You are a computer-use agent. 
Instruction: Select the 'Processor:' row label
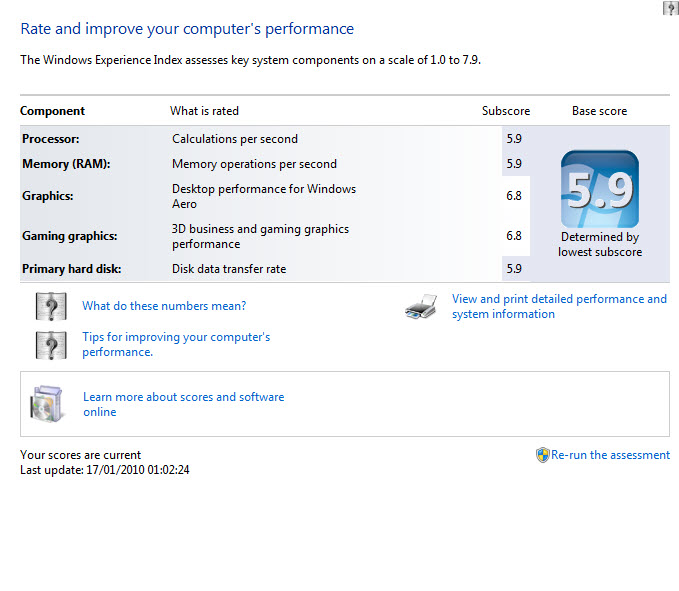(x=51, y=139)
